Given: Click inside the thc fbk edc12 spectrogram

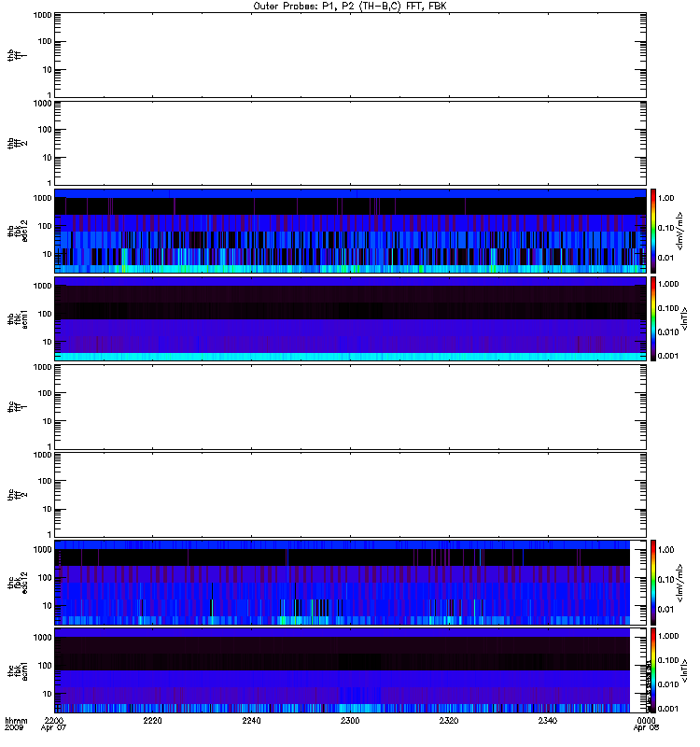Looking at the screenshot, I should point(350,583).
